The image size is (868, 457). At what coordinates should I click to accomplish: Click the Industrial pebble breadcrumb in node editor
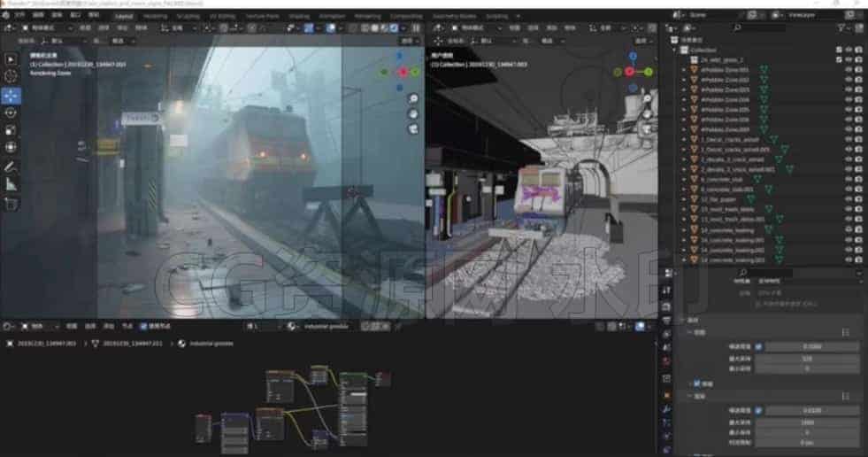tap(211, 344)
